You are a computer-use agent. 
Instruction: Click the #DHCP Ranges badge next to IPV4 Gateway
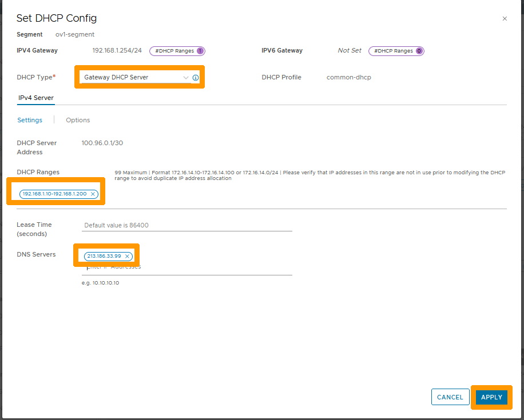177,51
